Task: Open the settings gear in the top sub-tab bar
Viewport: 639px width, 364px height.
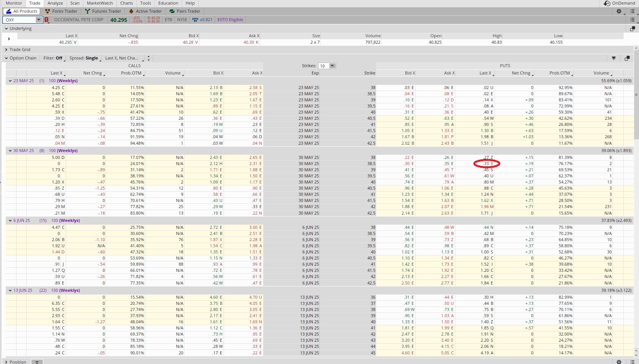Action: coord(619,11)
